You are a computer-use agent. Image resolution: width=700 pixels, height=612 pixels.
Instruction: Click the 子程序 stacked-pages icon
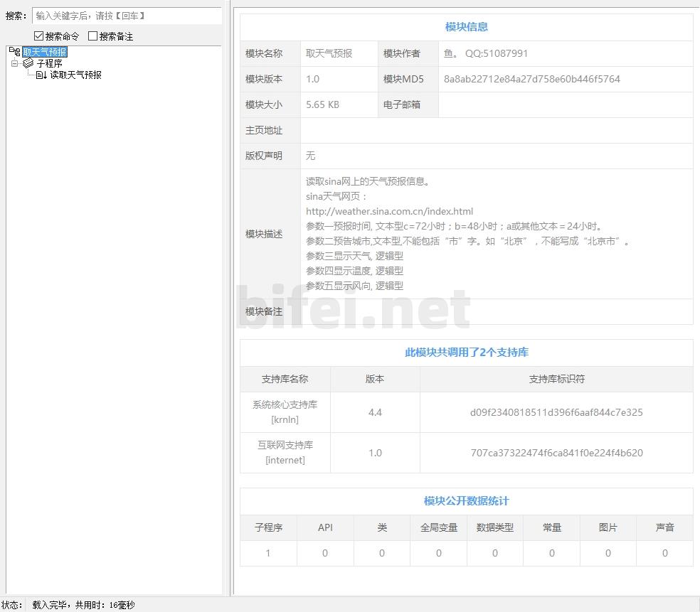pyautogui.click(x=28, y=63)
